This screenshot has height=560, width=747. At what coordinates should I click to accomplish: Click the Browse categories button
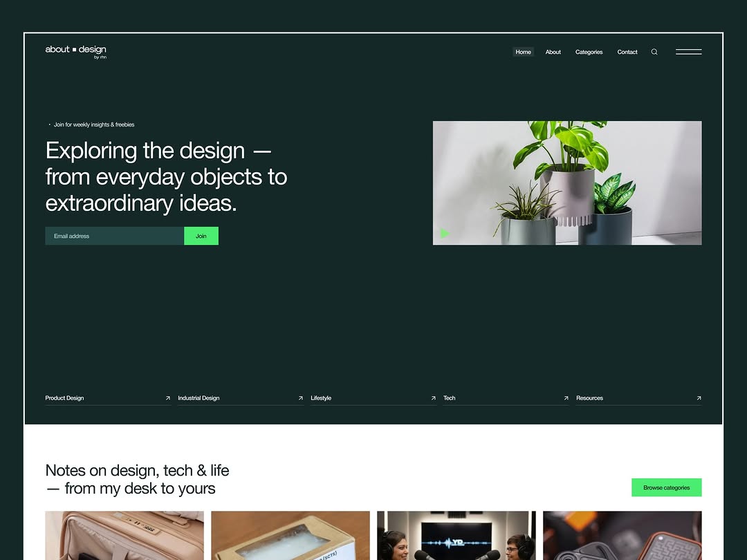[x=667, y=487]
